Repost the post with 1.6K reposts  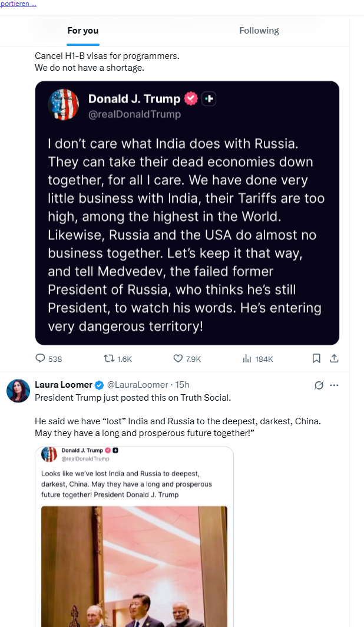tap(109, 358)
